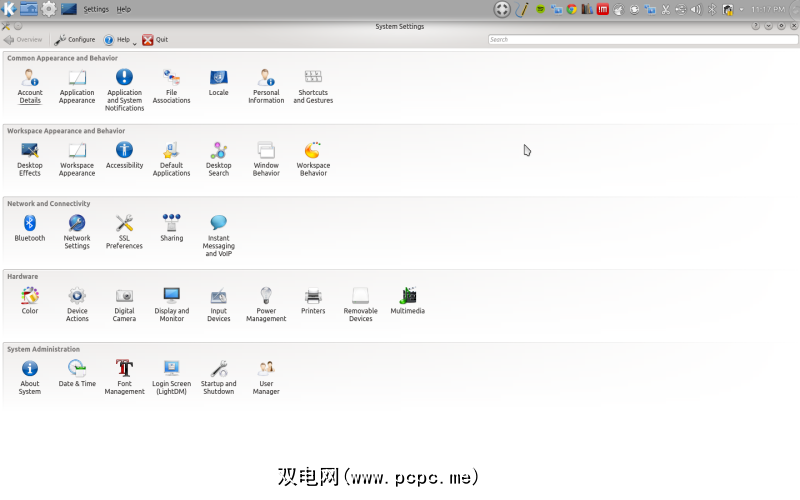Open the Help menu in top bar
Viewport: 800px width, 500px height.
coord(123,9)
